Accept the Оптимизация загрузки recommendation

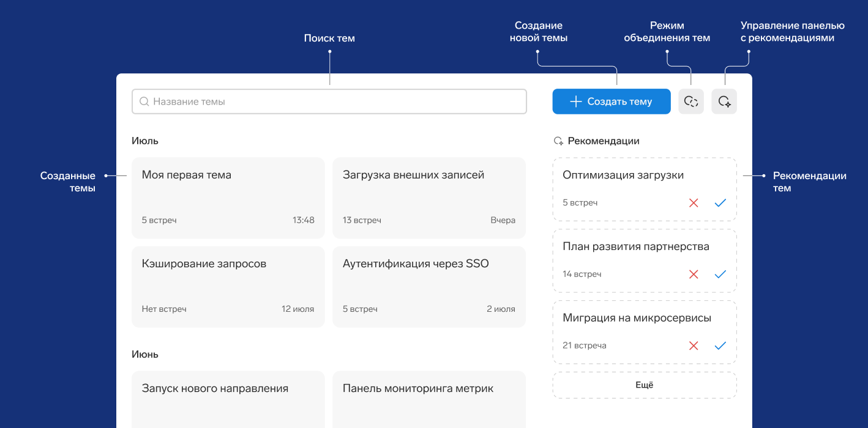pyautogui.click(x=720, y=203)
